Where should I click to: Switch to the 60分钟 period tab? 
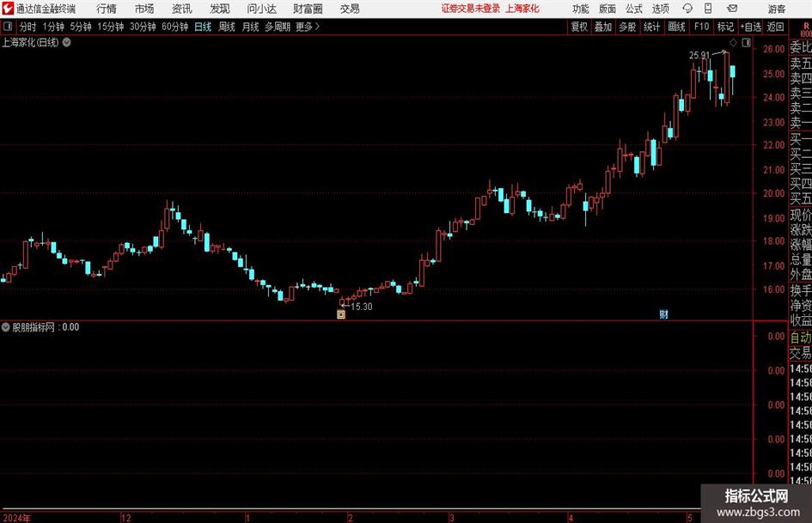(x=175, y=27)
